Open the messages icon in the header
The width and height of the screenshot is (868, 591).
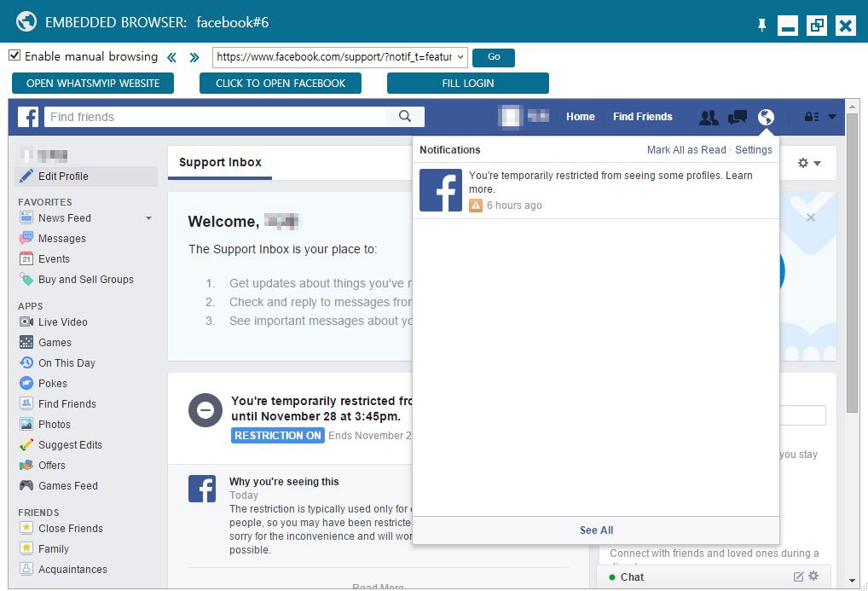[738, 117]
